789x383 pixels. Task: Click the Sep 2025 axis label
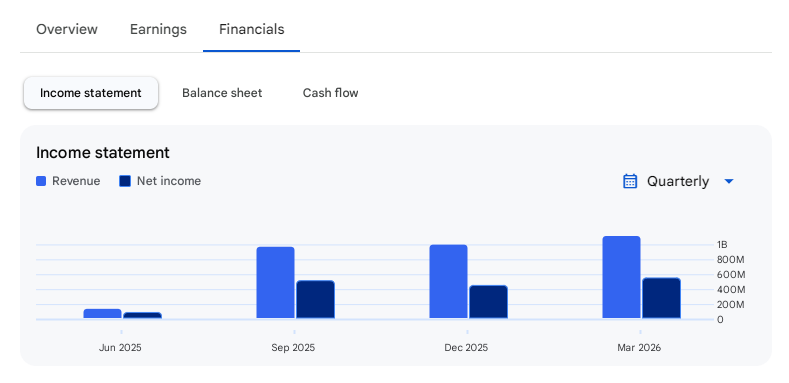click(x=293, y=348)
